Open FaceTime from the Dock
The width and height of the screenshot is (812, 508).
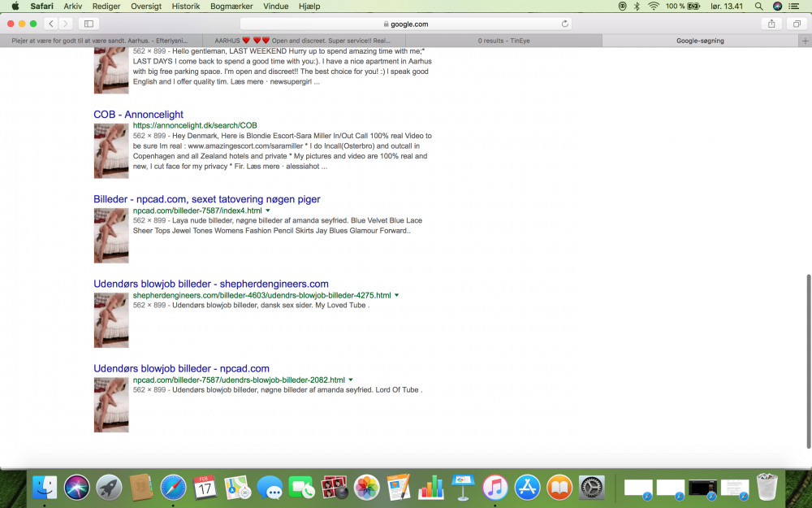click(301, 487)
